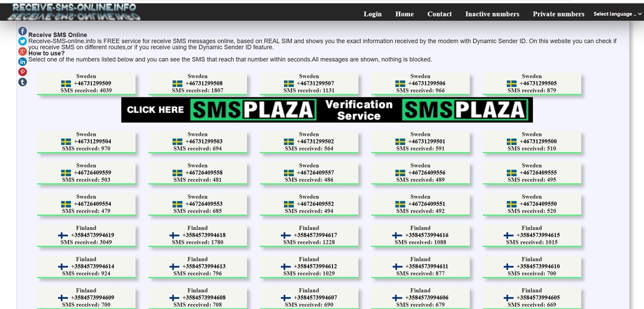This screenshot has width=644, height=309.
Task: Open the Private numbers page
Action: click(x=558, y=14)
